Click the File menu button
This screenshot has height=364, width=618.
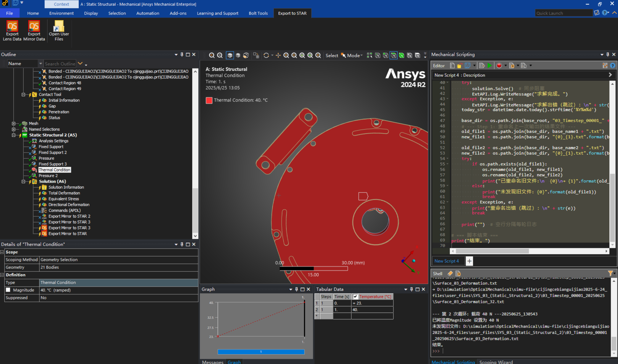[x=9, y=13]
